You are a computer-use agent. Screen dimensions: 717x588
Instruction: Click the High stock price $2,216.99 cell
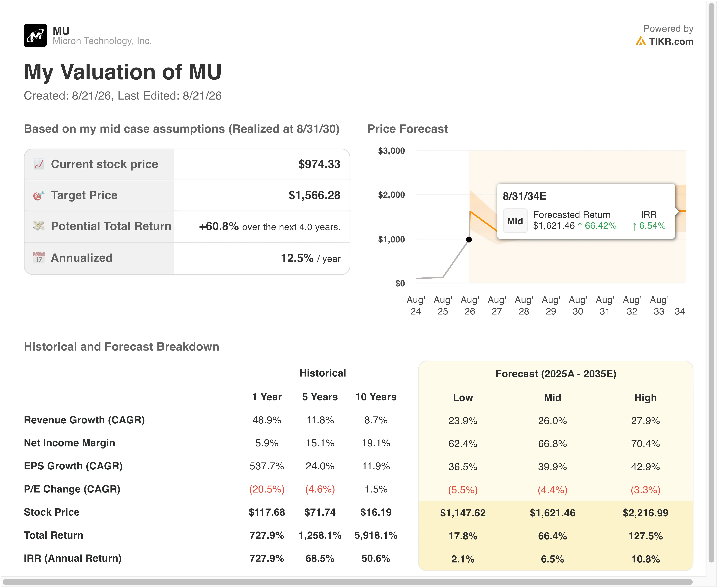(x=645, y=513)
